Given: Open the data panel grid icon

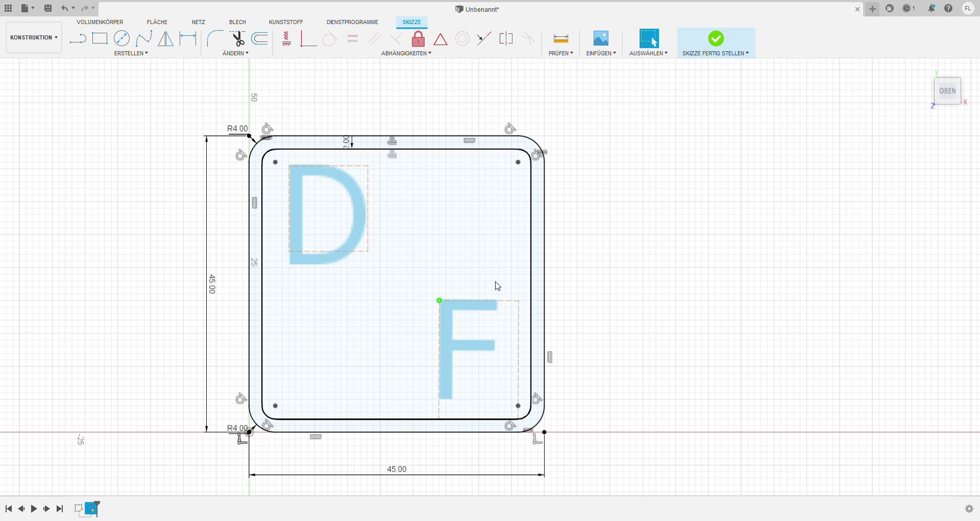Looking at the screenshot, I should pos(8,8).
